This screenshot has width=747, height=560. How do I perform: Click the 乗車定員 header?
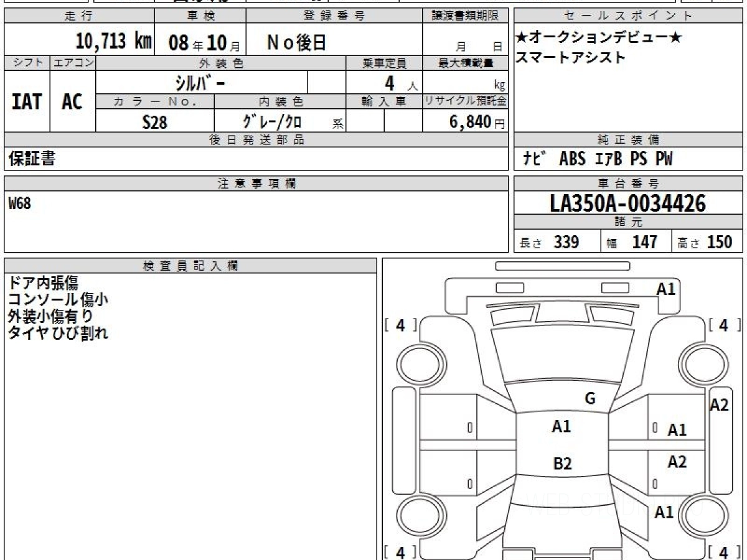tap(384, 62)
